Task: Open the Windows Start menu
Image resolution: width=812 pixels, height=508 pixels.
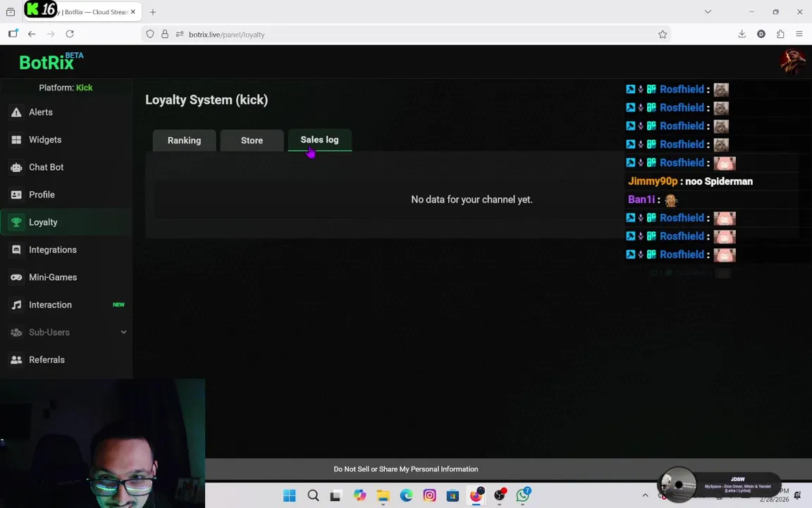Action: pos(290,495)
